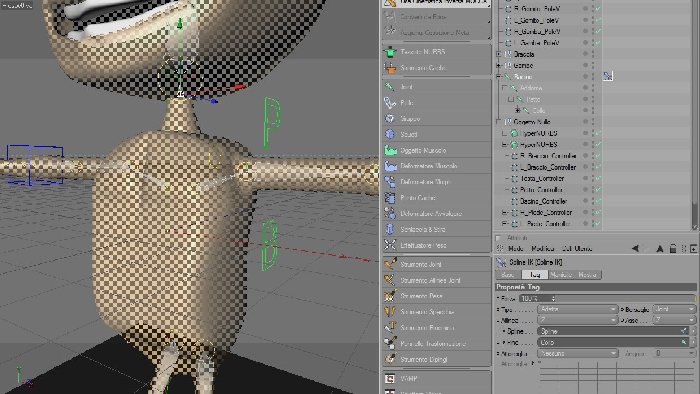
Task: Toggle enable checkmark for L_Braccio_Controller
Action: pos(598,167)
